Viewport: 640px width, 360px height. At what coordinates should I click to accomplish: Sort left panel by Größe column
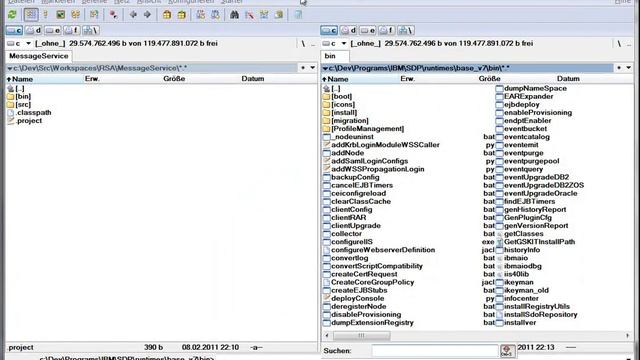click(174, 79)
